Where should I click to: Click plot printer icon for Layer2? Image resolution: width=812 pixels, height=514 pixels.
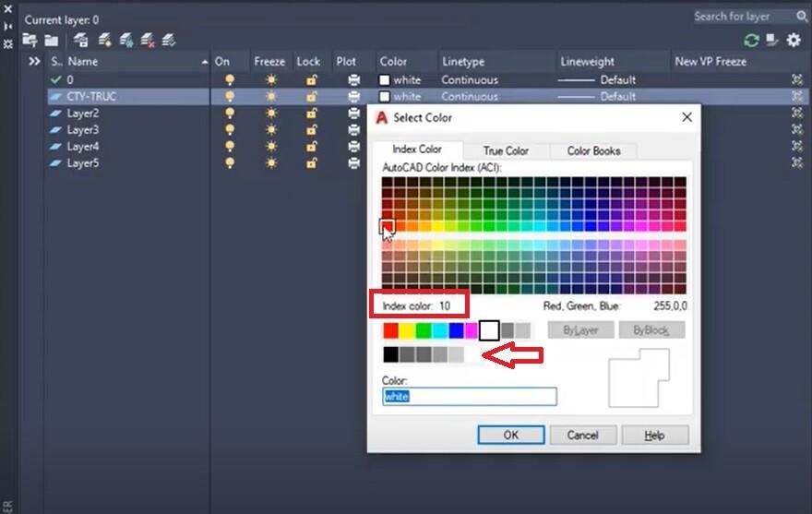point(353,113)
